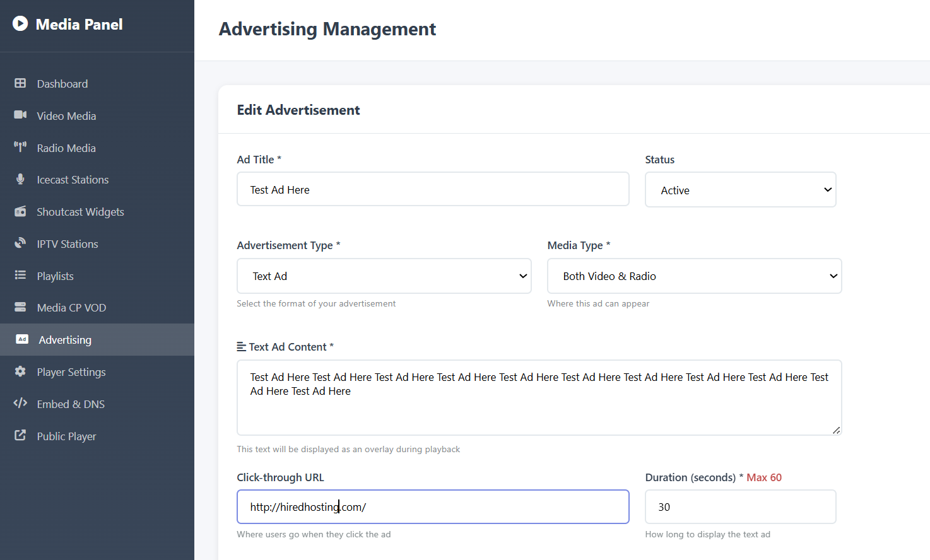Select the Advertising sidebar item
Viewport: 930px width, 560px height.
click(x=65, y=340)
